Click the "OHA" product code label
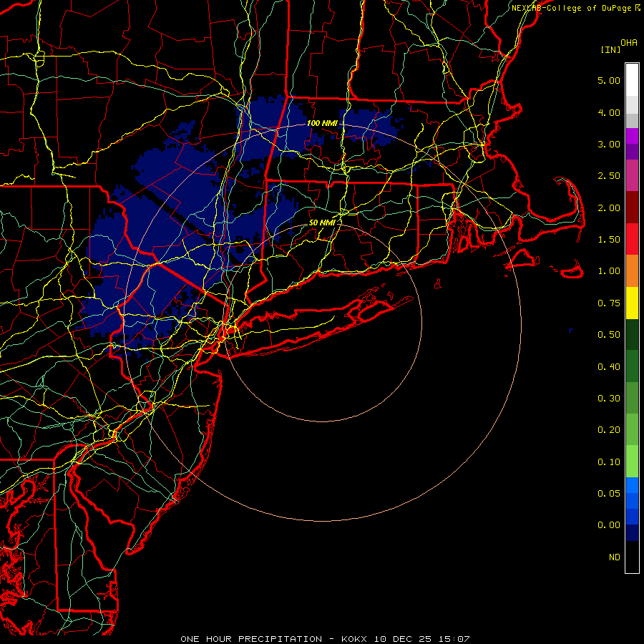Image resolution: width=644 pixels, height=644 pixels. [629, 43]
